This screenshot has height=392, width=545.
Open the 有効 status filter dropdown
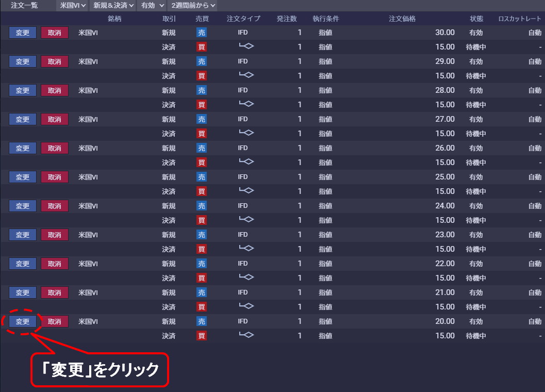[153, 5]
